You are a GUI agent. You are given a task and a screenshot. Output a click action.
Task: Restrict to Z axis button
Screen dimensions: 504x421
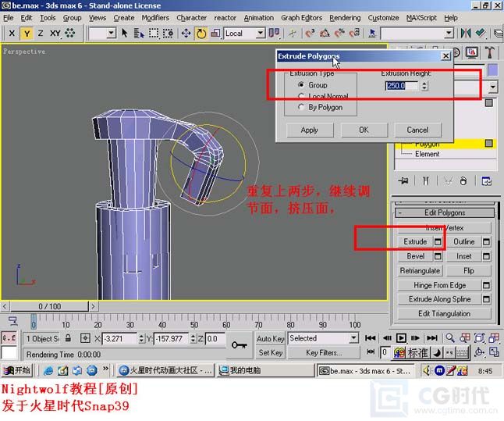(41, 33)
